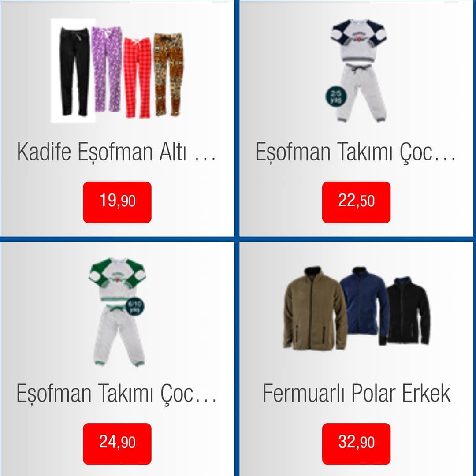The height and width of the screenshot is (476, 476).
Task: Open the top-right Eşofman Takımı Çoc… title
Action: coord(356,152)
